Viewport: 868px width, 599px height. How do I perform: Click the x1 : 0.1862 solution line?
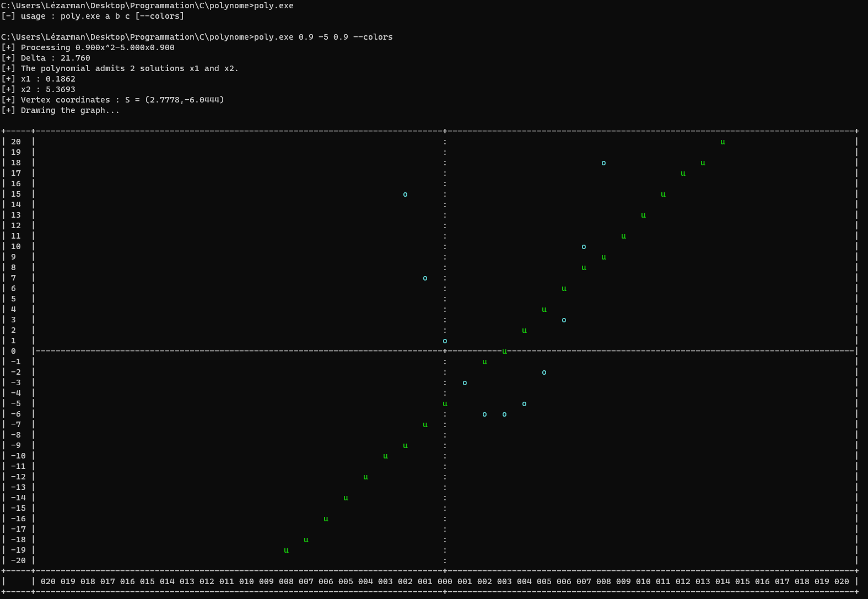(48, 79)
